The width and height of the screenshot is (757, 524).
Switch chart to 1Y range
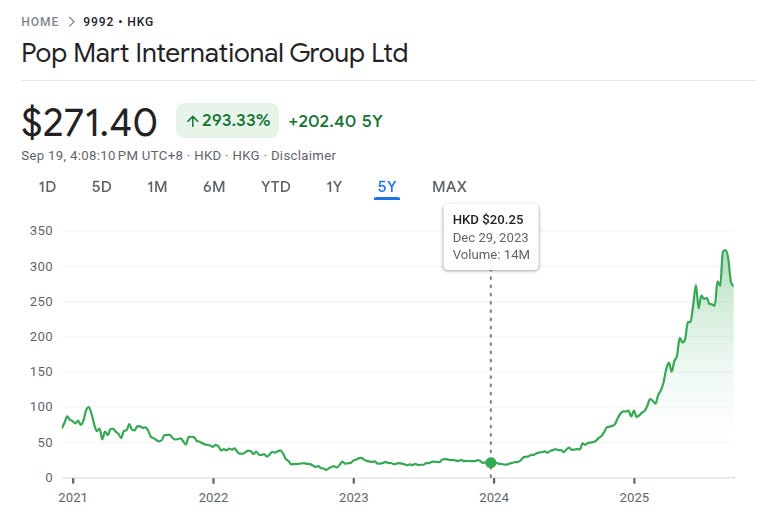[334, 187]
